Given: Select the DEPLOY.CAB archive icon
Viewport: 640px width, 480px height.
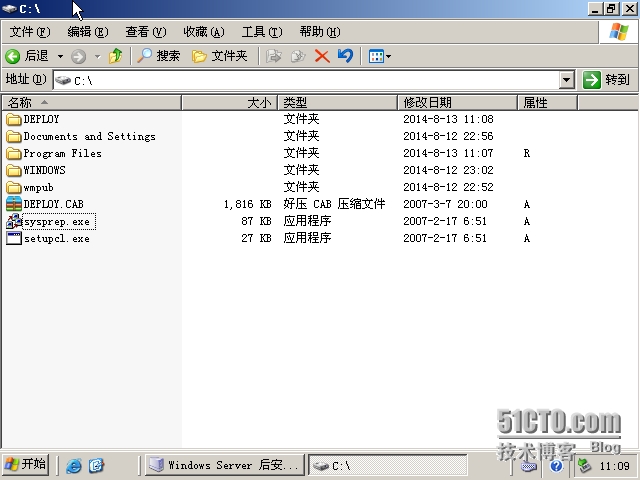Looking at the screenshot, I should tap(14, 204).
